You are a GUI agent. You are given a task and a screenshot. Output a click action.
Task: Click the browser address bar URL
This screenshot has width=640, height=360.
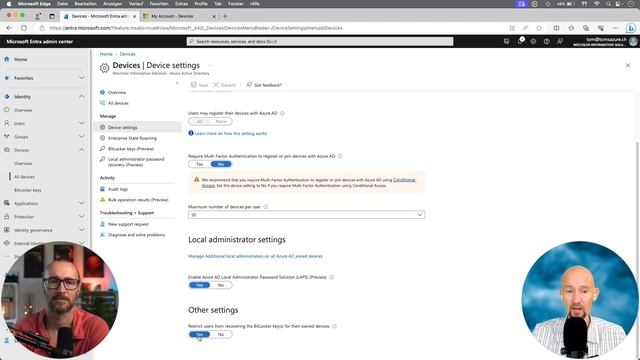coord(196,28)
